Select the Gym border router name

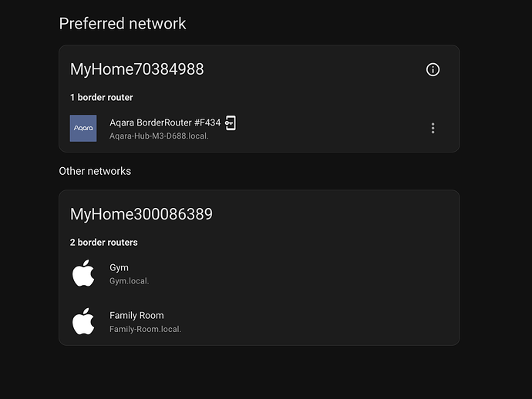click(119, 267)
